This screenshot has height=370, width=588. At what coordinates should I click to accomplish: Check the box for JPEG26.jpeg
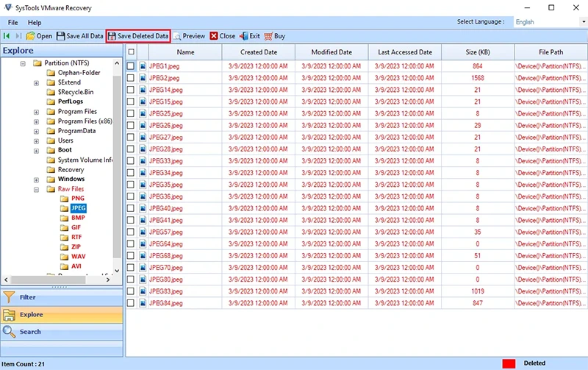point(131,125)
